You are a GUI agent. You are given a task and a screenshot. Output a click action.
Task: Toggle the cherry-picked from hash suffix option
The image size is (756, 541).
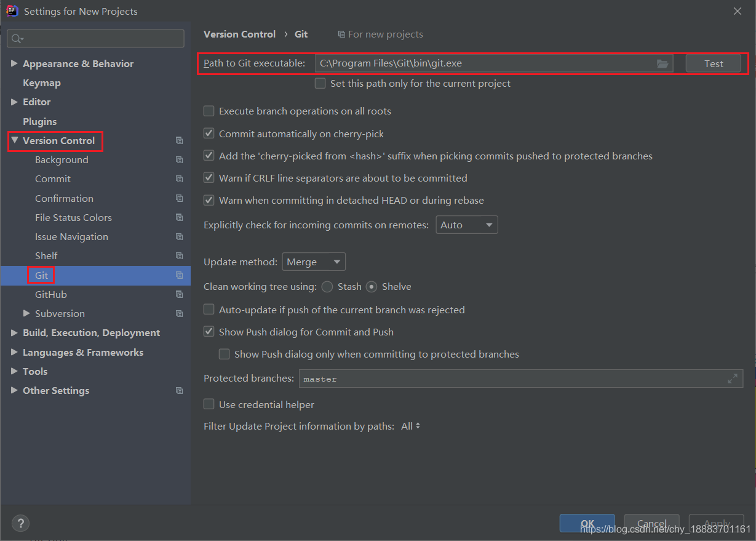[209, 156]
